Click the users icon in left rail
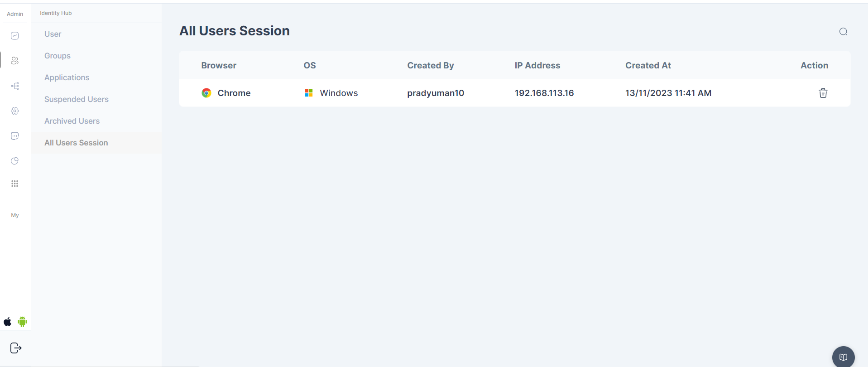The height and width of the screenshot is (367, 868). pos(15,61)
